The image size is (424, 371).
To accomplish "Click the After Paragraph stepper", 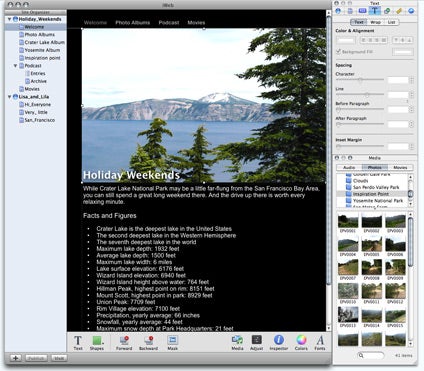I will pyautogui.click(x=412, y=124).
